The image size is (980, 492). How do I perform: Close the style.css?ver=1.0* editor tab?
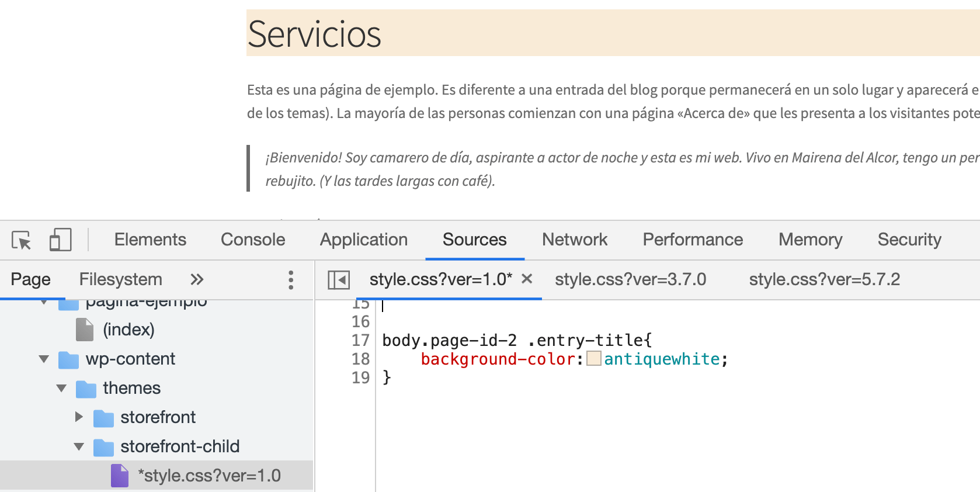point(527,279)
